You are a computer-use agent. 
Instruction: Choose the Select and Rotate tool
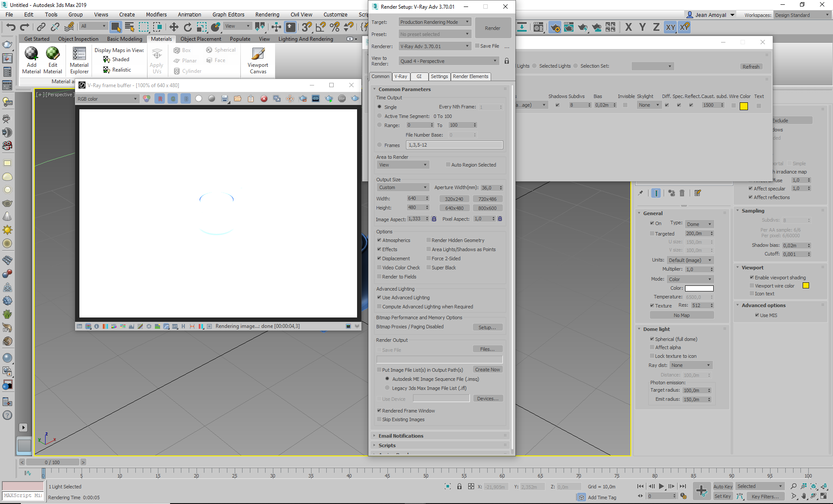187,27
